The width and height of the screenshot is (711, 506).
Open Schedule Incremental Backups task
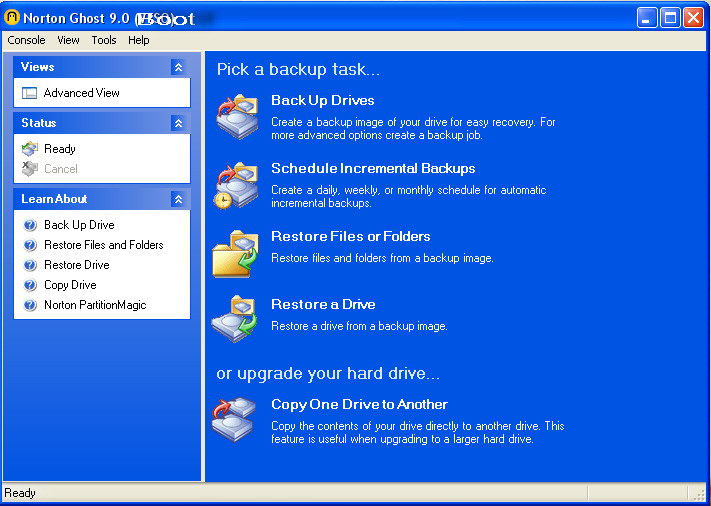[x=373, y=168]
